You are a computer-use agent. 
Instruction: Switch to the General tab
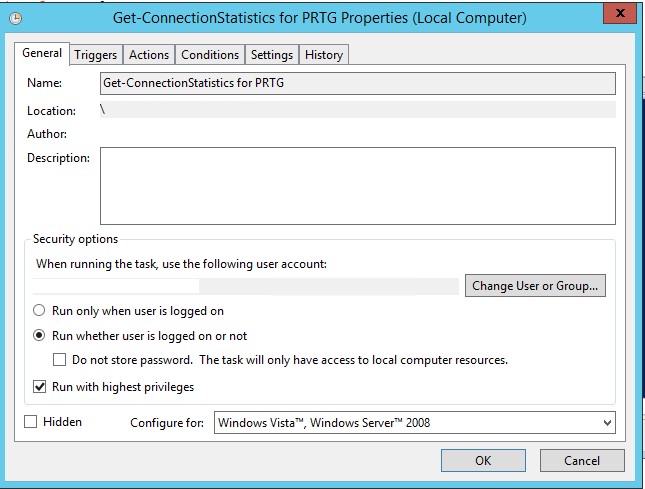pos(42,53)
